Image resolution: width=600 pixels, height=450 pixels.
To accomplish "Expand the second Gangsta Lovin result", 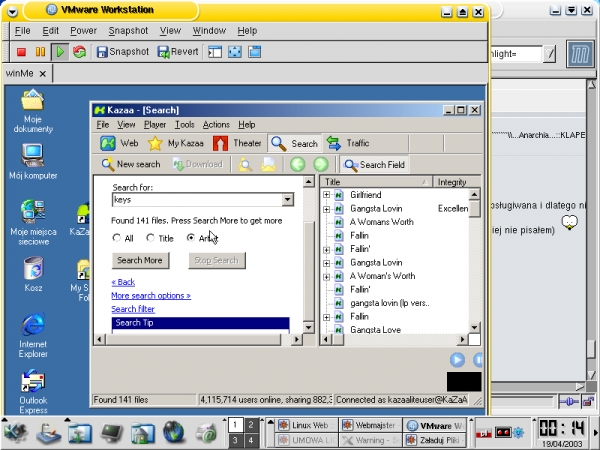I will coord(326,263).
